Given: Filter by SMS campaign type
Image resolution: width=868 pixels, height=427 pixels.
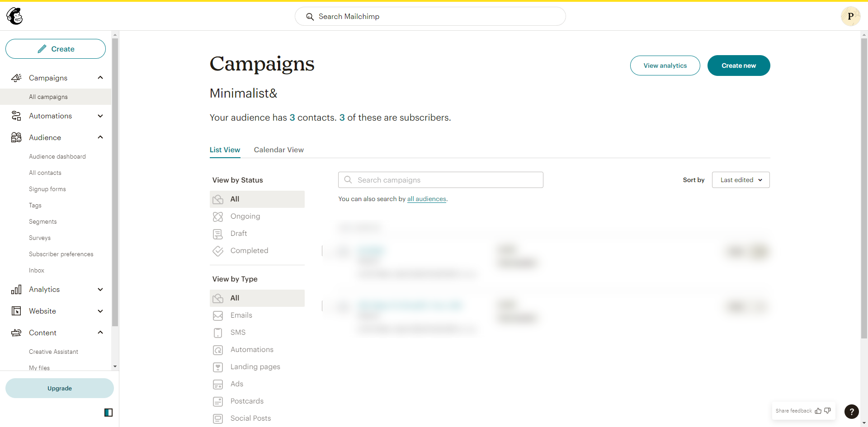Looking at the screenshot, I should coord(238,333).
